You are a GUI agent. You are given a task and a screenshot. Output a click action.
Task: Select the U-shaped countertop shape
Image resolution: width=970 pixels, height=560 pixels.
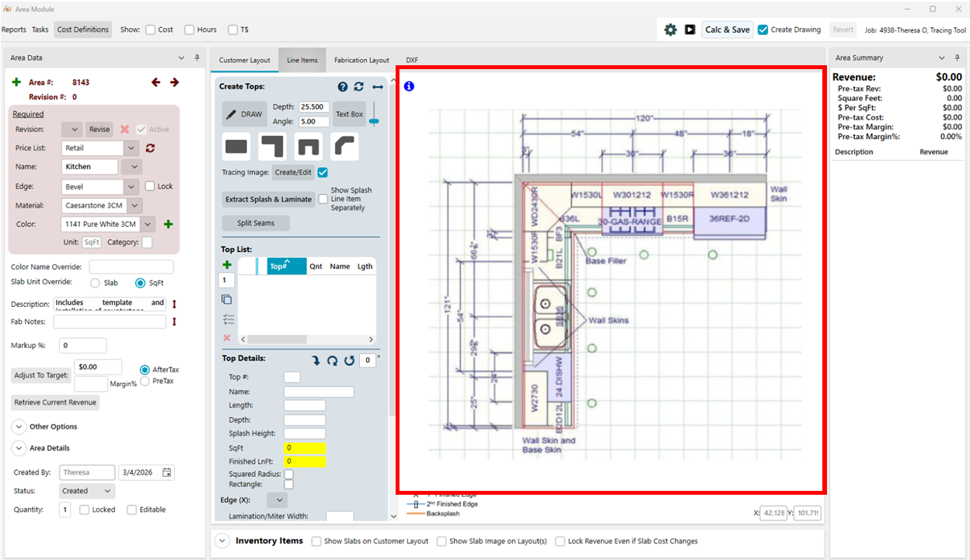coord(308,146)
